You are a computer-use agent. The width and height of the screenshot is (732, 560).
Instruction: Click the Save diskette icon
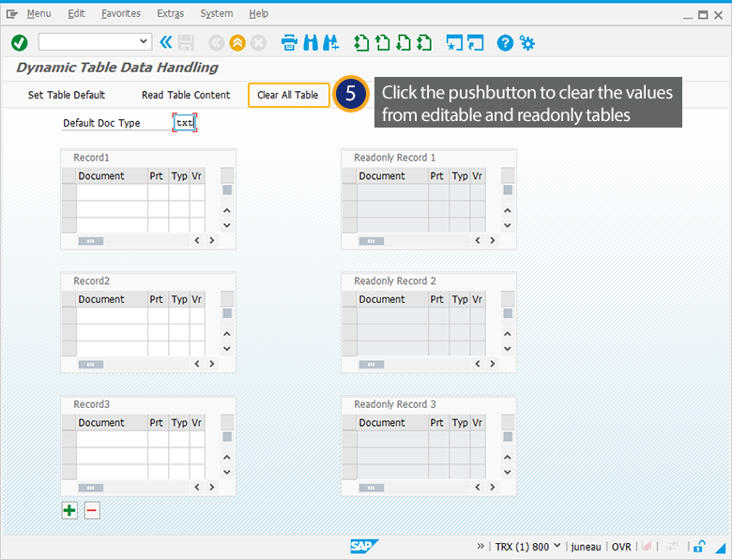(186, 43)
